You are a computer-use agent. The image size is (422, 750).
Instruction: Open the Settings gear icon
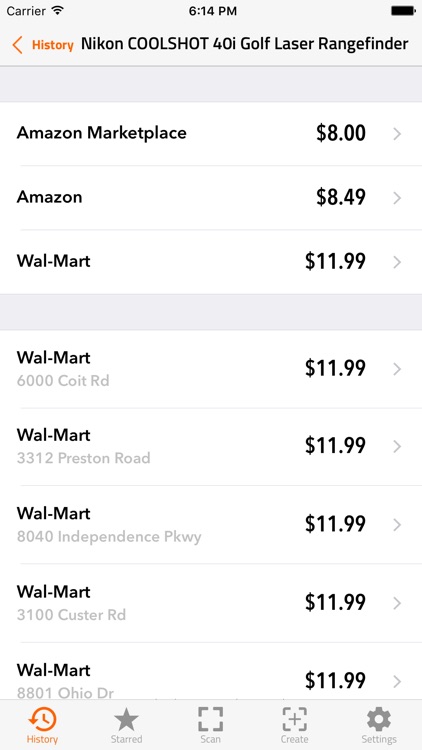tap(378, 719)
